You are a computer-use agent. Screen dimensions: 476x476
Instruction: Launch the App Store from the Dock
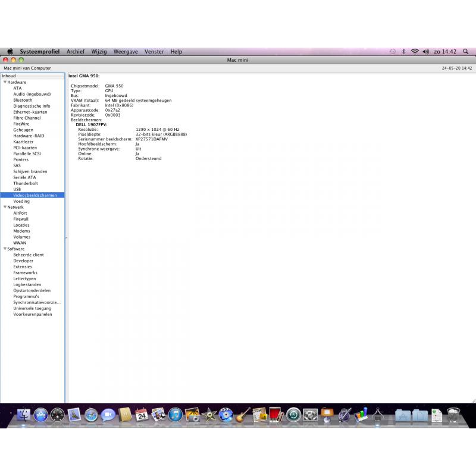(40, 415)
